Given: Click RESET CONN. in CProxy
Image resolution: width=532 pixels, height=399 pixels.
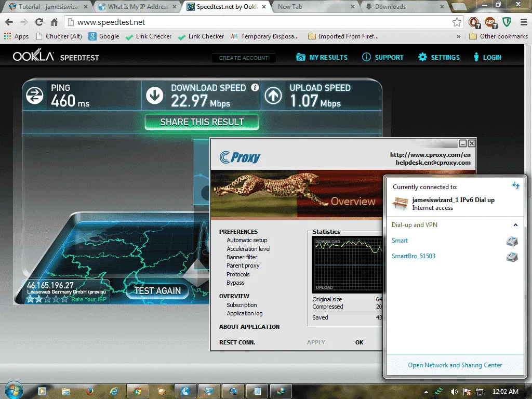Looking at the screenshot, I should 237,342.
